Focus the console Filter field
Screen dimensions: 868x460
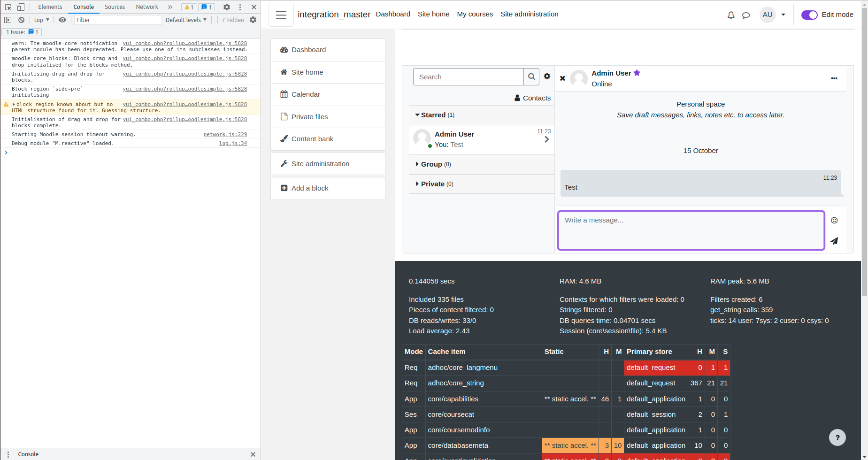click(x=118, y=20)
